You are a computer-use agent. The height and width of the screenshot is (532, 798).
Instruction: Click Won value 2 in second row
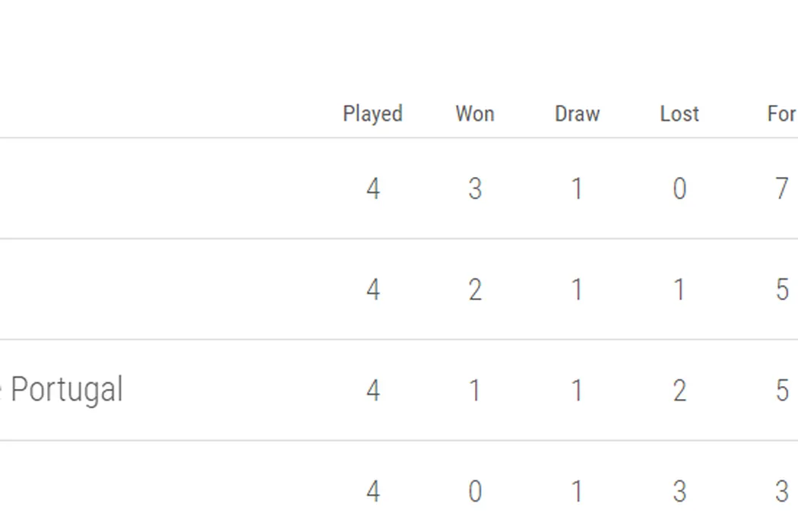pos(475,290)
